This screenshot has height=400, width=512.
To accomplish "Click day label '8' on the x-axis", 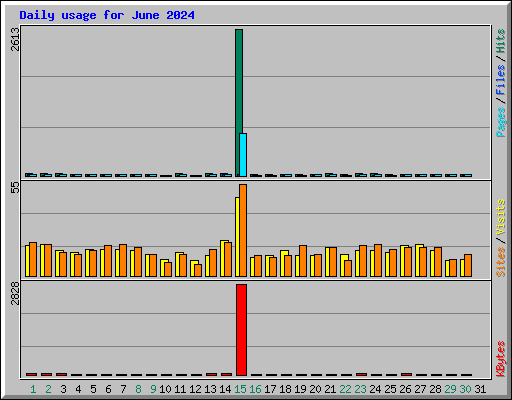I will click(x=138, y=389).
